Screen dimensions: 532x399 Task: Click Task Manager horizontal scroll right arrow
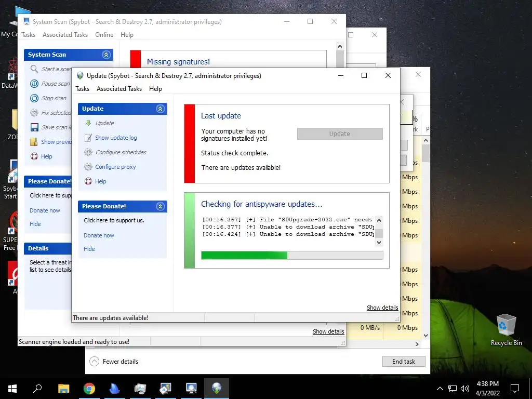click(x=417, y=344)
